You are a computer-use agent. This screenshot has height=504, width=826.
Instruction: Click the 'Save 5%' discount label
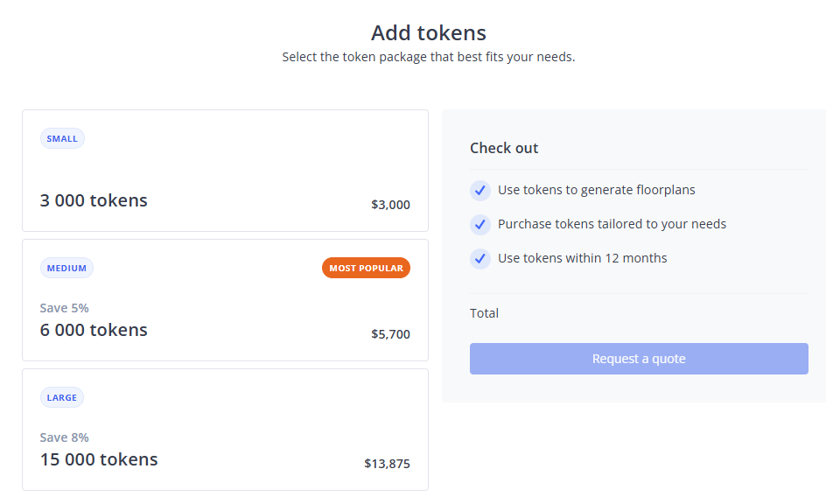pos(64,308)
